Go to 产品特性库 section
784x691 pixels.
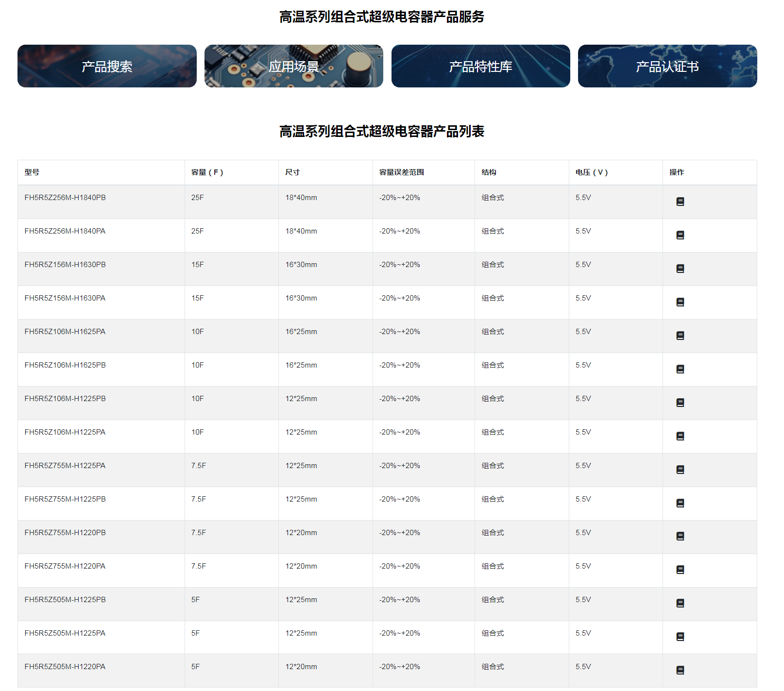480,66
